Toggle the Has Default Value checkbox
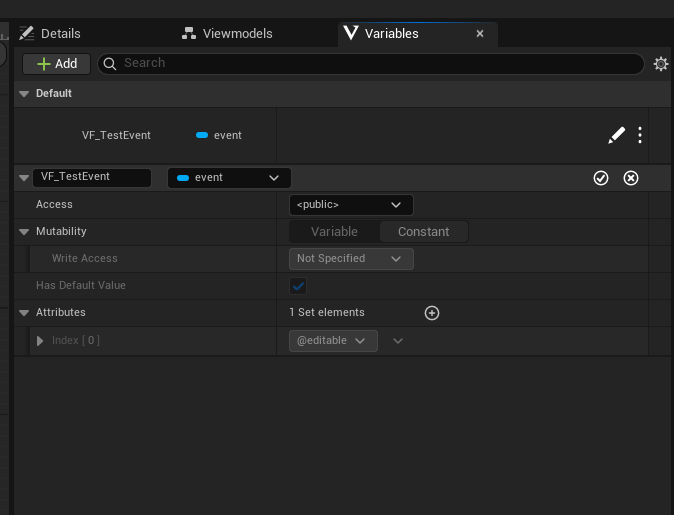The height and width of the screenshot is (515, 674). click(298, 286)
